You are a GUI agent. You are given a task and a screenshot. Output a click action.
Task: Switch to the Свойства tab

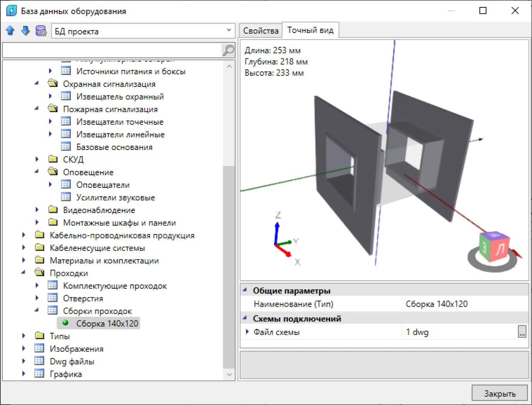261,31
